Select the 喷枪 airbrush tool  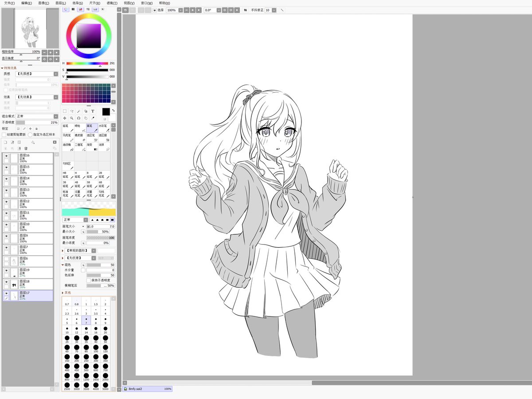80,128
